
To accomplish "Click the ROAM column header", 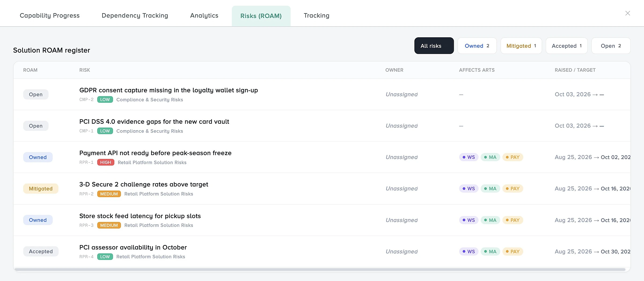I will click(30, 70).
